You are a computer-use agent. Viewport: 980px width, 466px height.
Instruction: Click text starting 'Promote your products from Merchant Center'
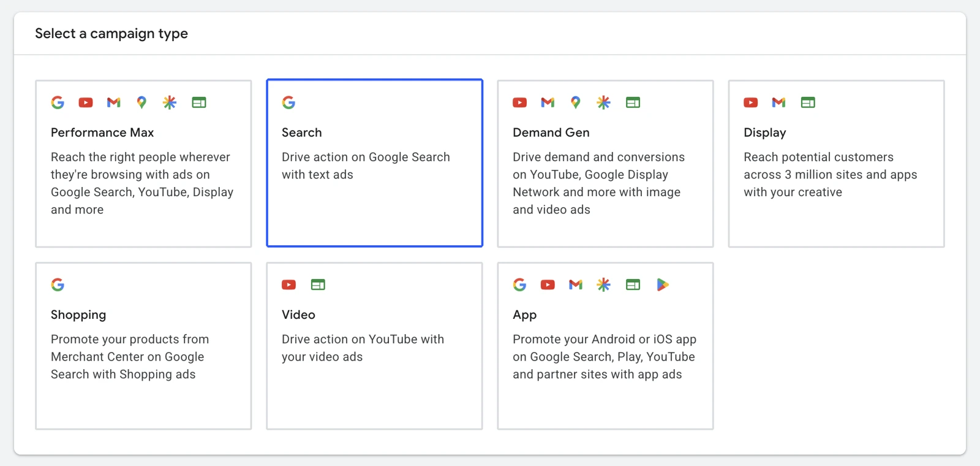coord(130,357)
